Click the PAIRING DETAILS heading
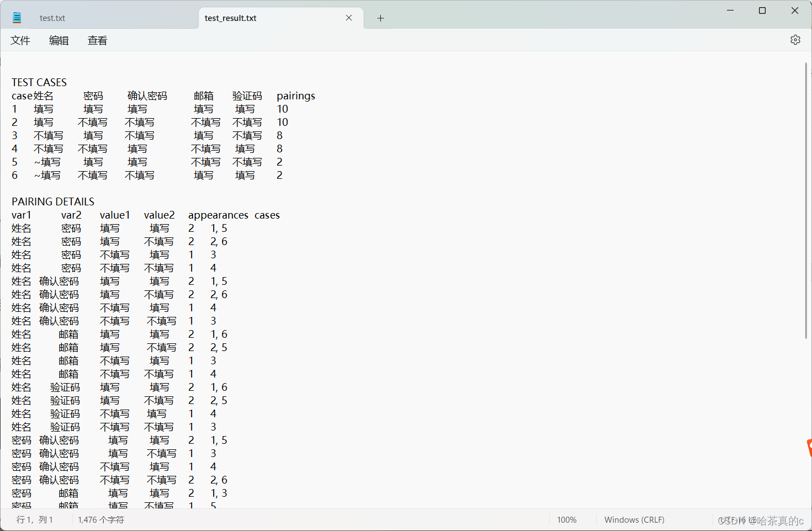 pos(53,201)
